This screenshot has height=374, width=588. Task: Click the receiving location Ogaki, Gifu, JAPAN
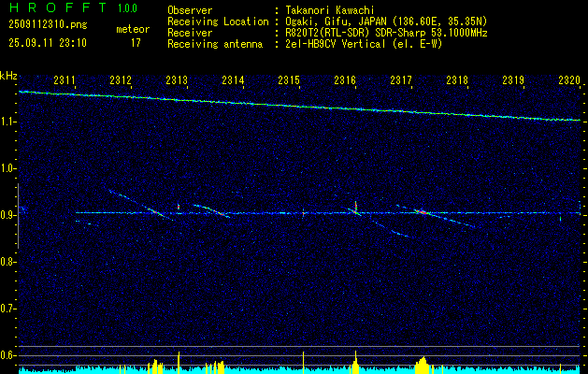tap(336, 22)
